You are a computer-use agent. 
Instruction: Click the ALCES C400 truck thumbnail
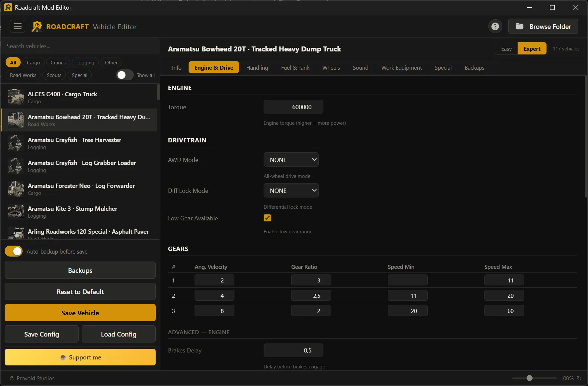coord(16,97)
